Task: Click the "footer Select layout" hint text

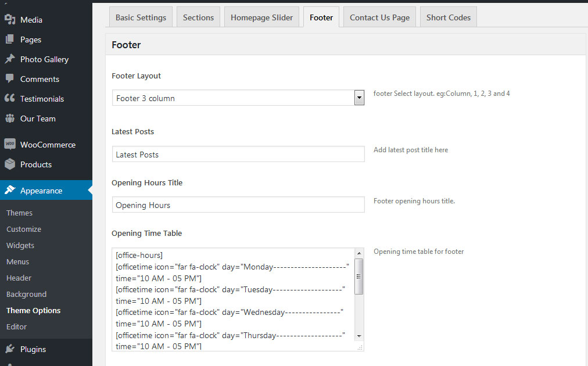Action: (442, 94)
